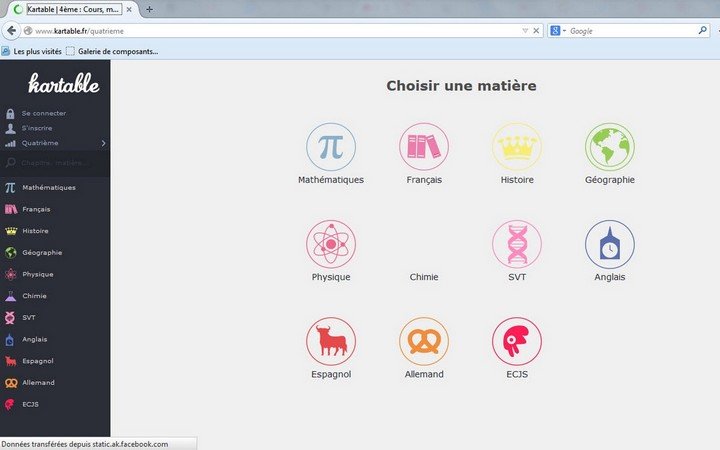The image size is (720, 450).
Task: Open the address bar history dropdown arrow
Action: (x=525, y=31)
